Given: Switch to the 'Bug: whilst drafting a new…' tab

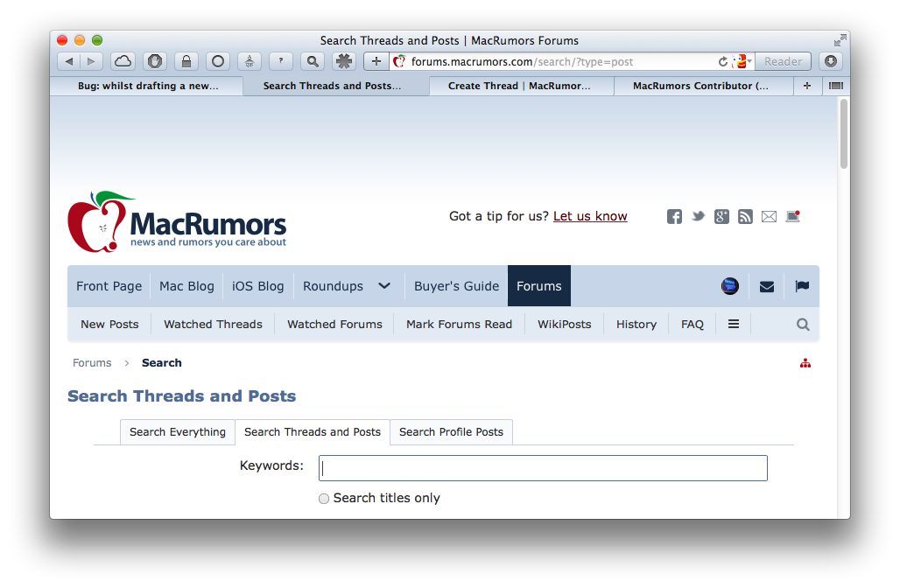Looking at the screenshot, I should (x=148, y=86).
